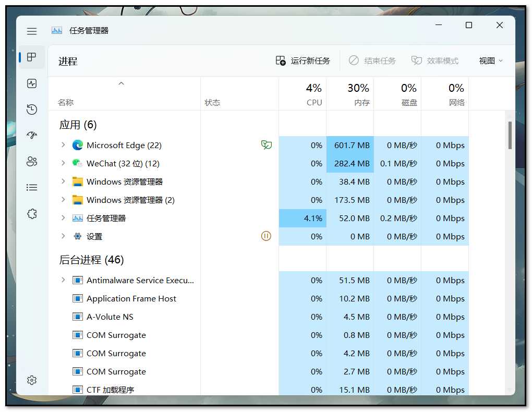Open App history sidebar icon

point(32,109)
